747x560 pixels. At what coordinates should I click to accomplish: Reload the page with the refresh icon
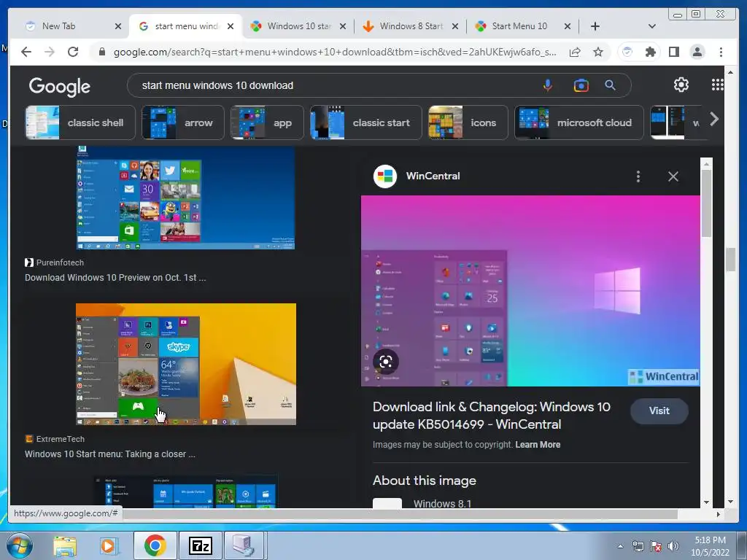click(73, 52)
